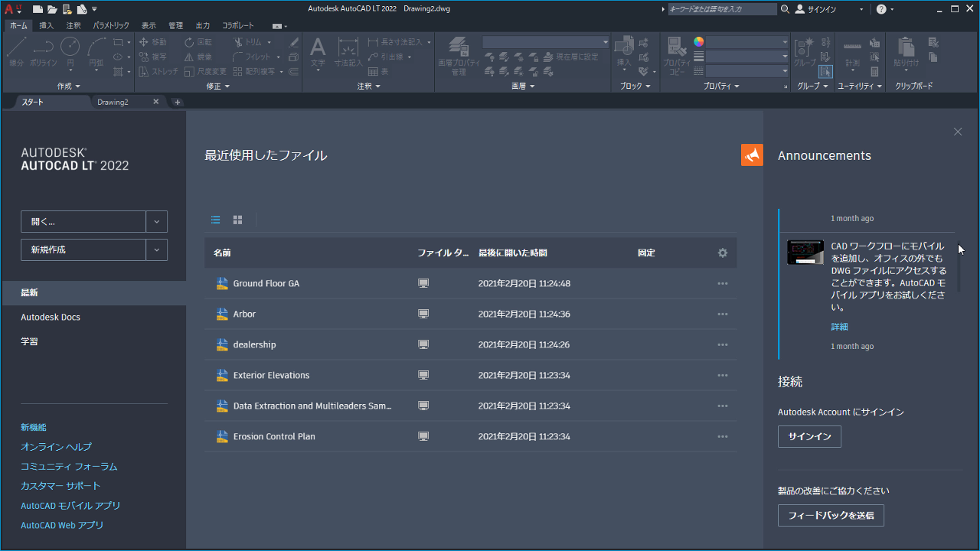Click the Copy (複写) tool
The height and width of the screenshot is (551, 980).
coord(152,57)
